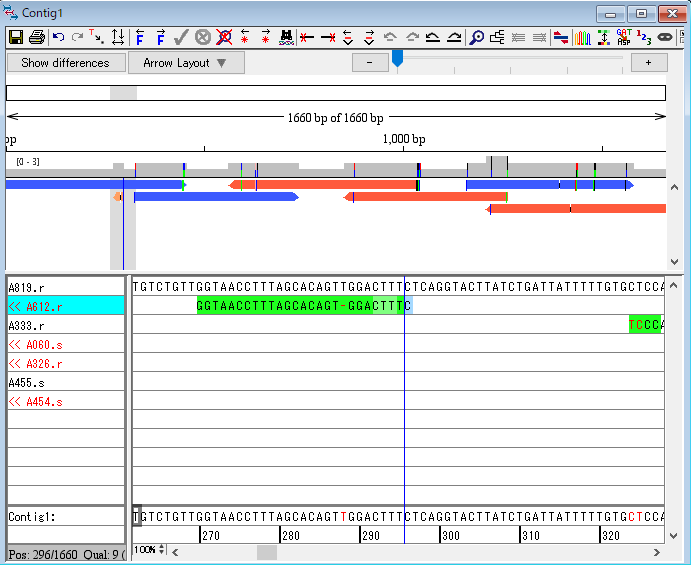Image resolution: width=691 pixels, height=565 pixels.
Task: Select read A326.r in the list
Action: coord(66,363)
